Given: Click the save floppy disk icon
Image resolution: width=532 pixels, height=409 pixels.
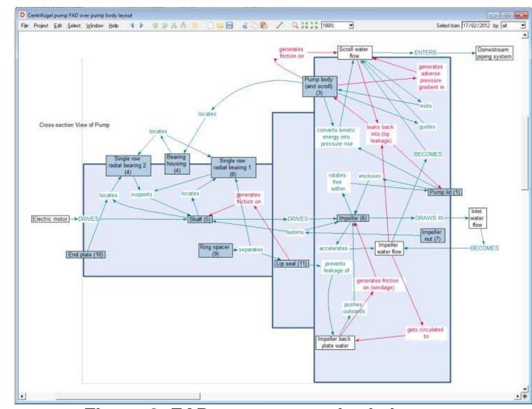Looking at the screenshot, I should [x=230, y=25].
